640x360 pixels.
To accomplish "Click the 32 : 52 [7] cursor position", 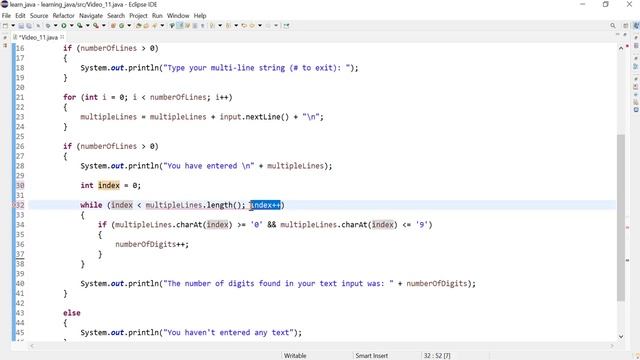I will pos(437,356).
